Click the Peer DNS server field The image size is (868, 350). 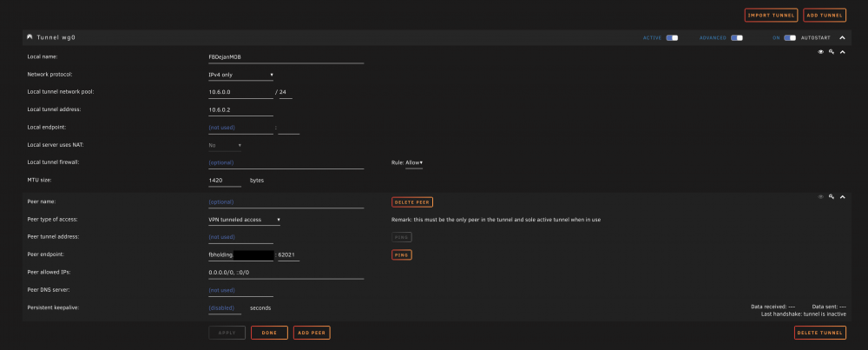(240, 290)
